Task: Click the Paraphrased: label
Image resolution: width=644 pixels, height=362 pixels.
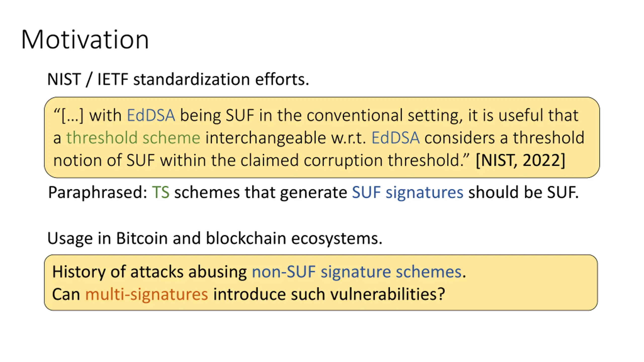Action: pos(98,193)
